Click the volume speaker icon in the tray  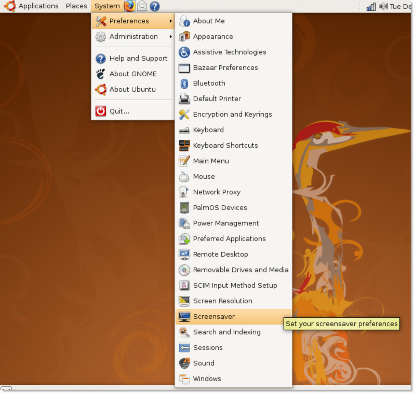383,6
